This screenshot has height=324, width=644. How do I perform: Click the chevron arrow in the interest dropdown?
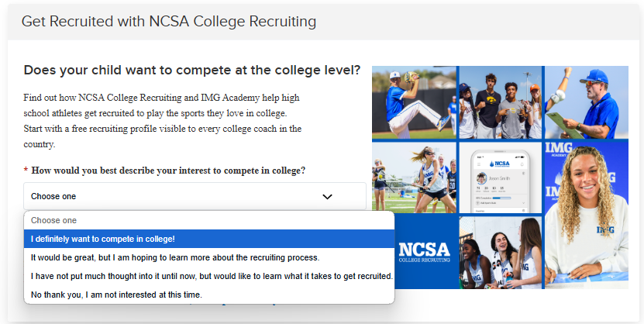327,197
